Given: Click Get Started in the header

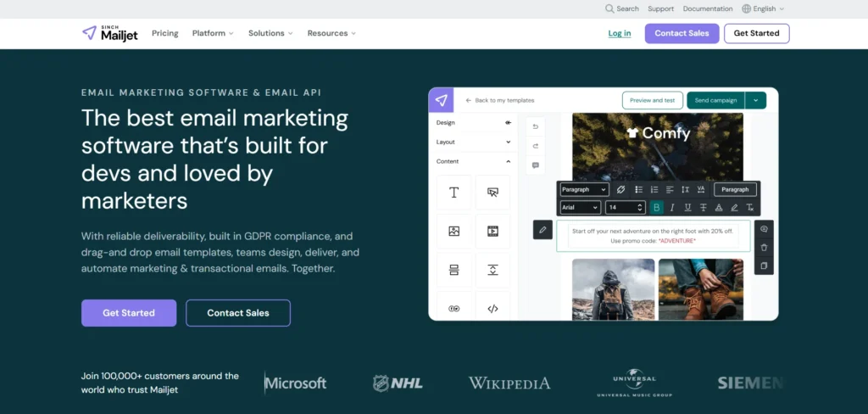Looking at the screenshot, I should (x=756, y=33).
